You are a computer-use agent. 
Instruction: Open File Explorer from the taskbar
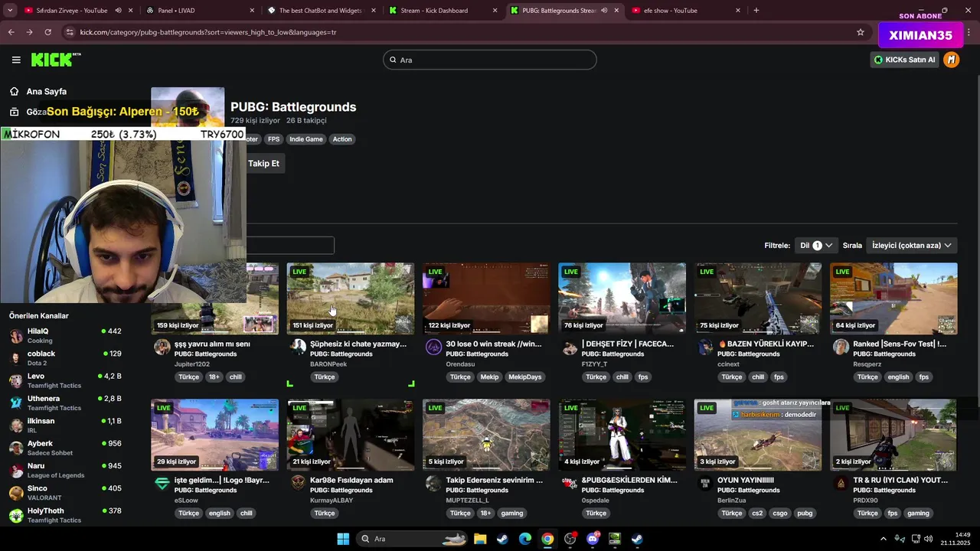point(480,539)
